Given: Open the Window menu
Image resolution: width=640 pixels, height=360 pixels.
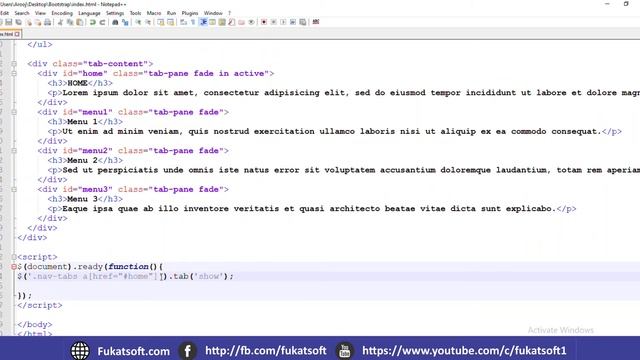Looking at the screenshot, I should 213,13.
